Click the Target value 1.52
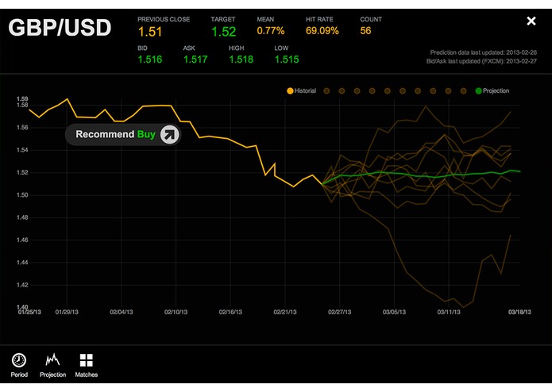The image size is (552, 392). 223,32
